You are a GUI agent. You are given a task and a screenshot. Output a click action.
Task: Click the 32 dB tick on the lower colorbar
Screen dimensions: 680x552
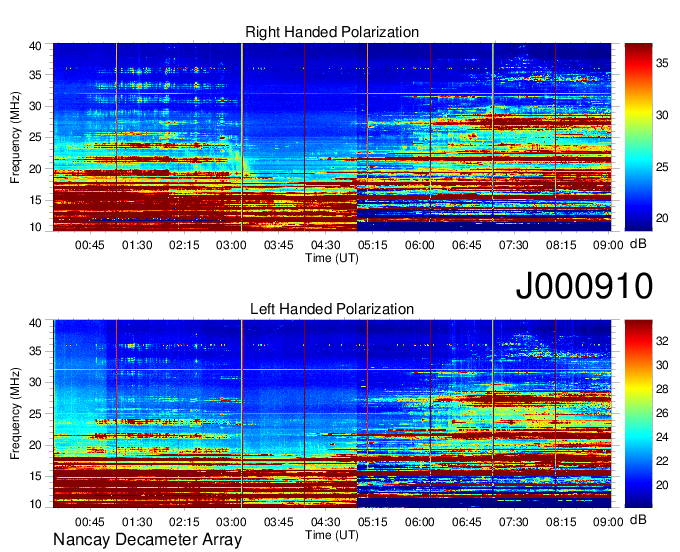click(x=662, y=341)
